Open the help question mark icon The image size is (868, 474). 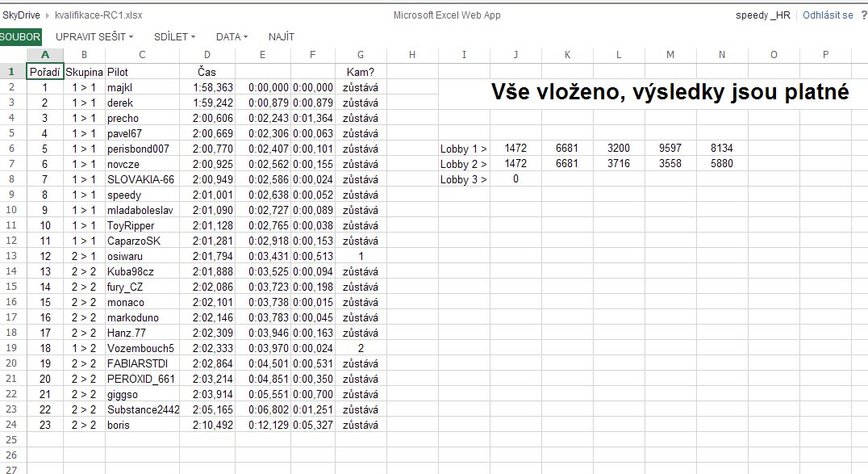(863, 15)
